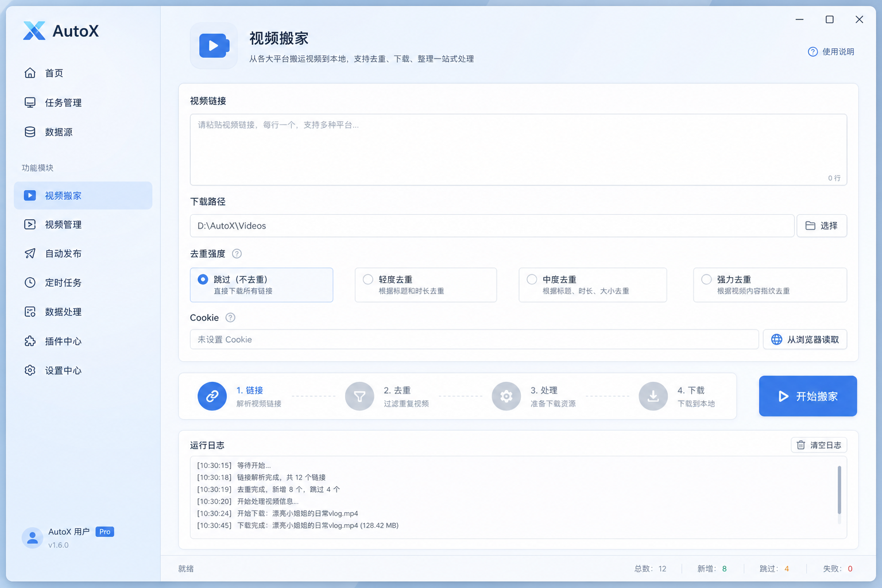Click status bar 跳过: 4

coord(774,568)
